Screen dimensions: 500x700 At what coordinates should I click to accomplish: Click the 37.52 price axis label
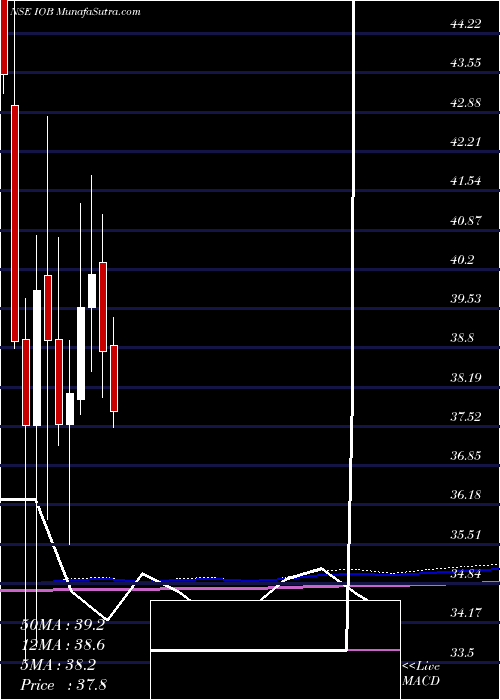tap(466, 417)
